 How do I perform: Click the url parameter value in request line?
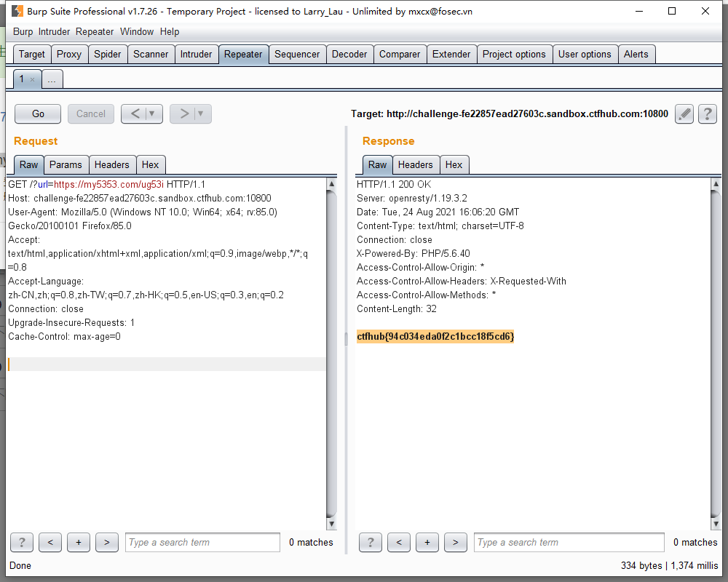point(108,184)
